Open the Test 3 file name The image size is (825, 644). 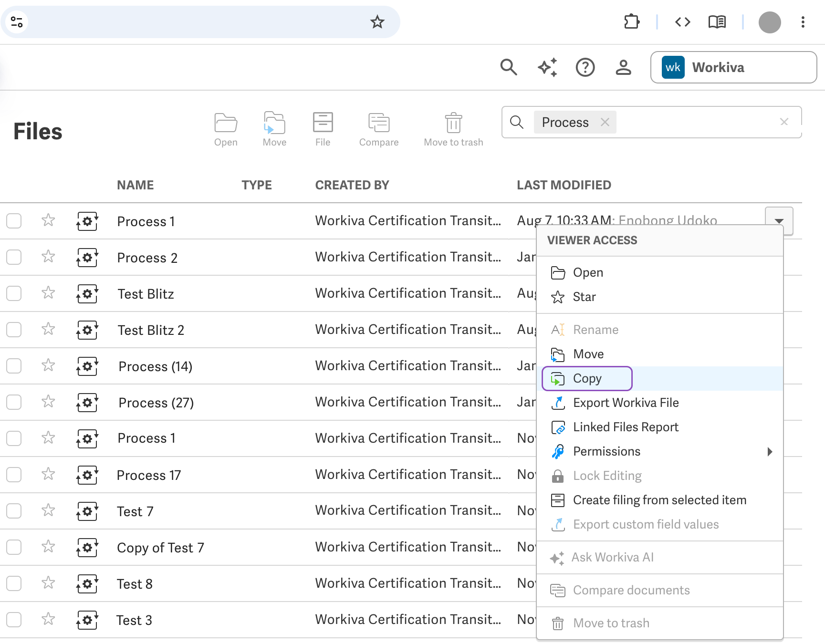134,620
